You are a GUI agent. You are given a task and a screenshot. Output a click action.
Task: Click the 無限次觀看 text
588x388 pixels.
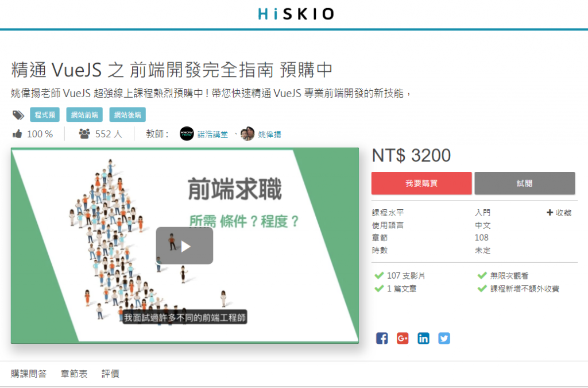point(509,276)
